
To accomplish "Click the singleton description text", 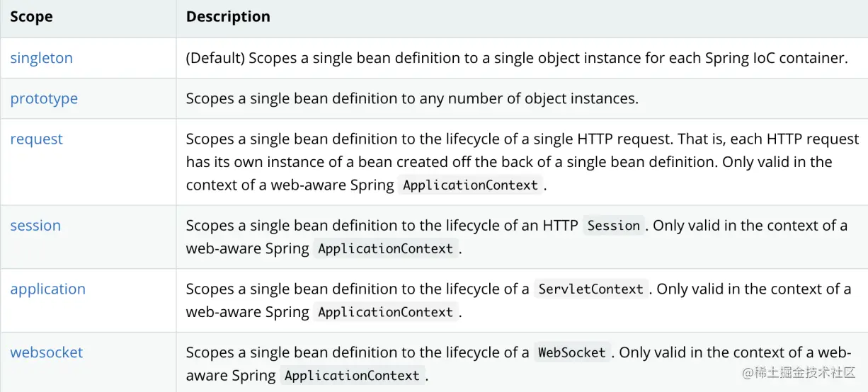I will [x=516, y=58].
